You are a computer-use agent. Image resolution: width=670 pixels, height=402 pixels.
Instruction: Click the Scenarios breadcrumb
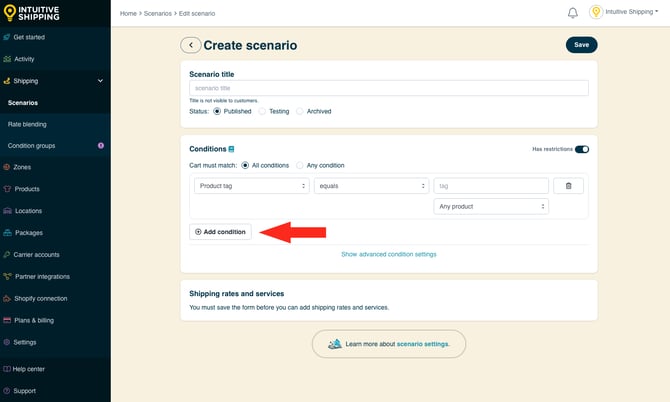pos(158,14)
